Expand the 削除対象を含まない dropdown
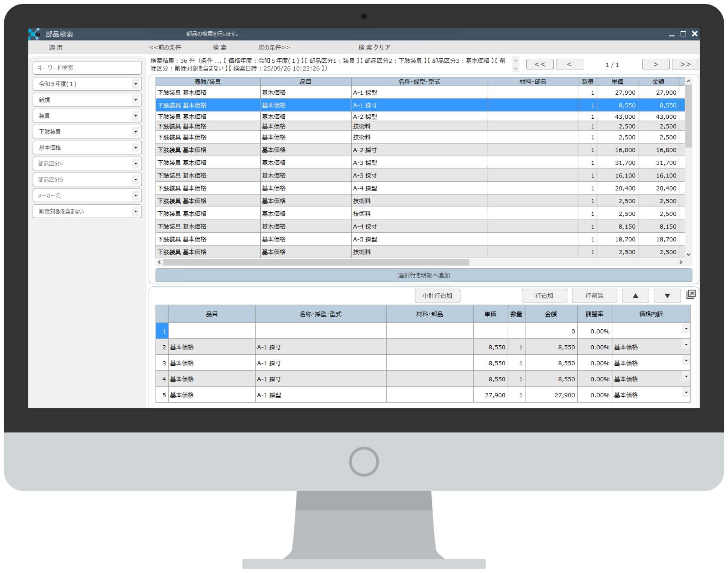The height and width of the screenshot is (573, 728). (x=135, y=212)
